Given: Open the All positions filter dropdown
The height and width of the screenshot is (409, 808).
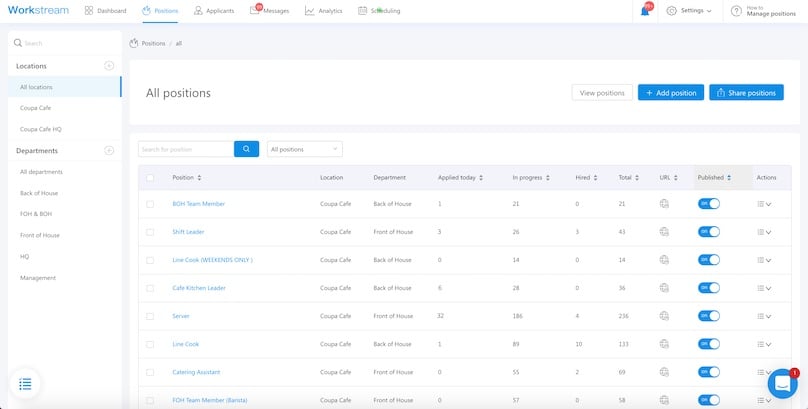Looking at the screenshot, I should tap(305, 149).
